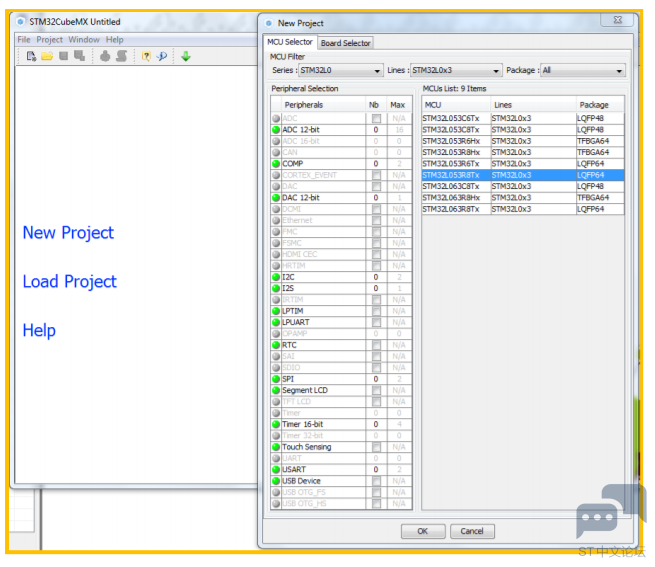Check the USB Device checkbox
Image resolution: width=655 pixels, height=567 pixels.
coord(376,481)
